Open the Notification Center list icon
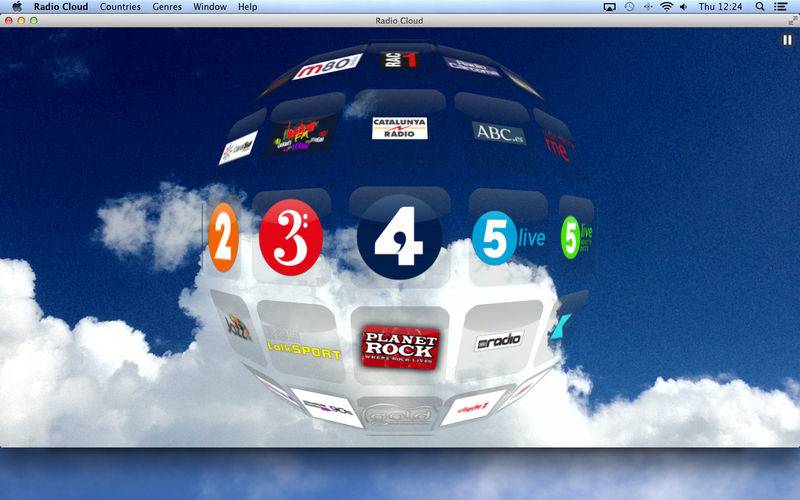The height and width of the screenshot is (500, 800). [780, 7]
